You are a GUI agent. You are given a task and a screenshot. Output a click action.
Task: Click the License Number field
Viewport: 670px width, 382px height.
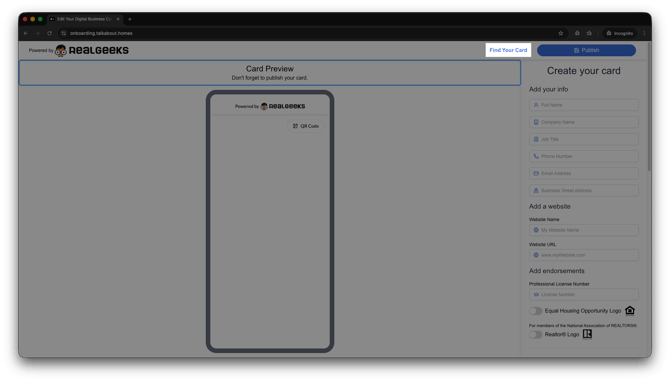point(584,294)
